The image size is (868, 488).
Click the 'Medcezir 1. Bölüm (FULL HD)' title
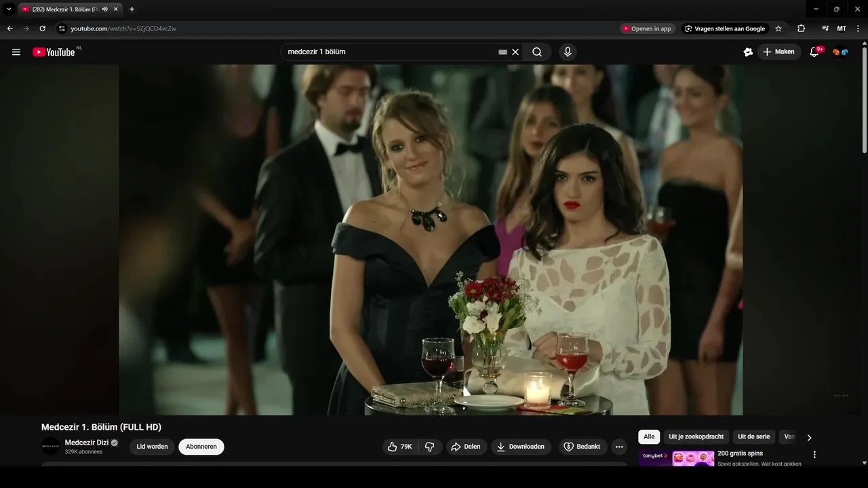[x=101, y=427]
